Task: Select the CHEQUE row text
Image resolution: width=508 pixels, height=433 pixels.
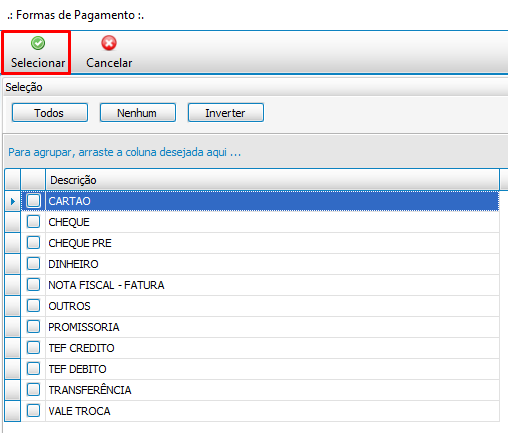Action: pos(69,222)
